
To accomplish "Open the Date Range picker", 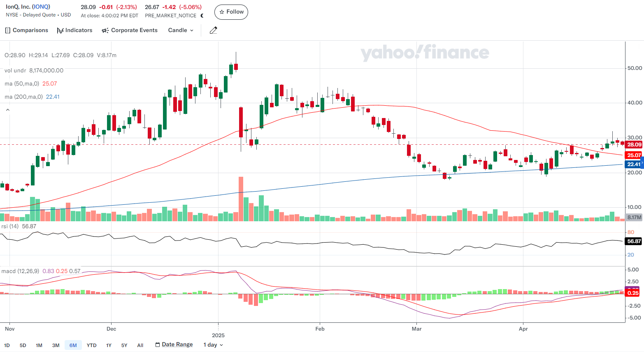I will [x=174, y=345].
